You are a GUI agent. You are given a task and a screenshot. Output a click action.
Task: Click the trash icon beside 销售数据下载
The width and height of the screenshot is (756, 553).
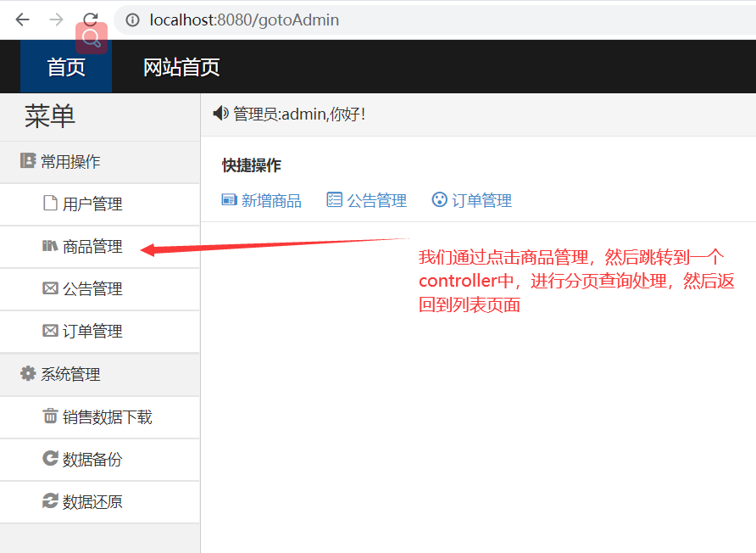click(50, 416)
